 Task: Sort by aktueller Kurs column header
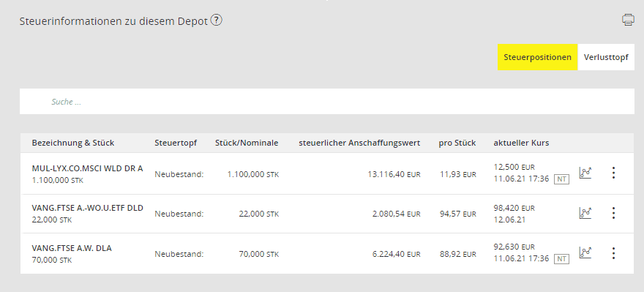tap(521, 143)
